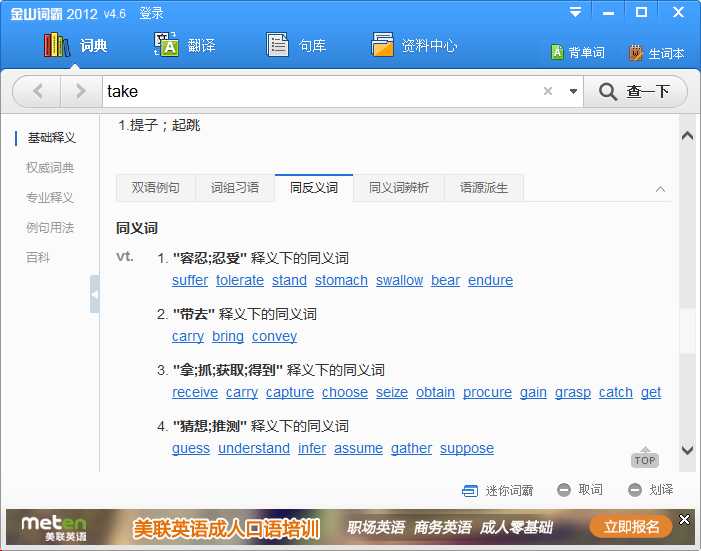Open the synonym link infer

click(x=312, y=448)
